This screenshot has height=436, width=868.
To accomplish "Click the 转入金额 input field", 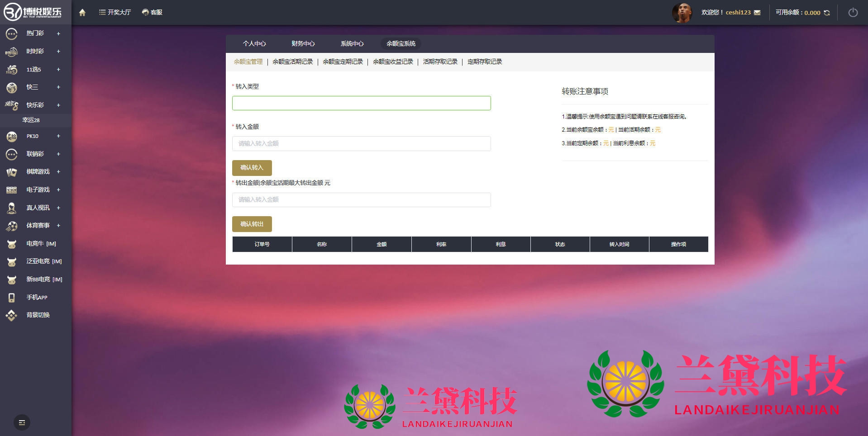I will pos(361,143).
